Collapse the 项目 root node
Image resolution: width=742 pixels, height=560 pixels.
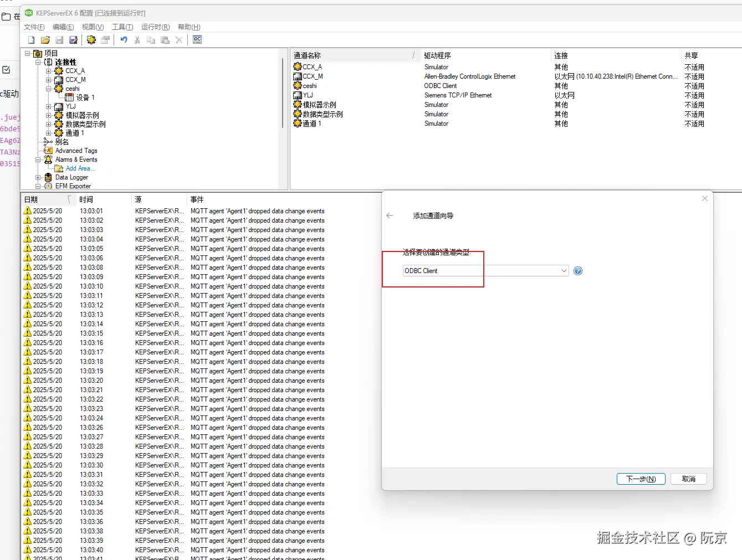[x=27, y=54]
